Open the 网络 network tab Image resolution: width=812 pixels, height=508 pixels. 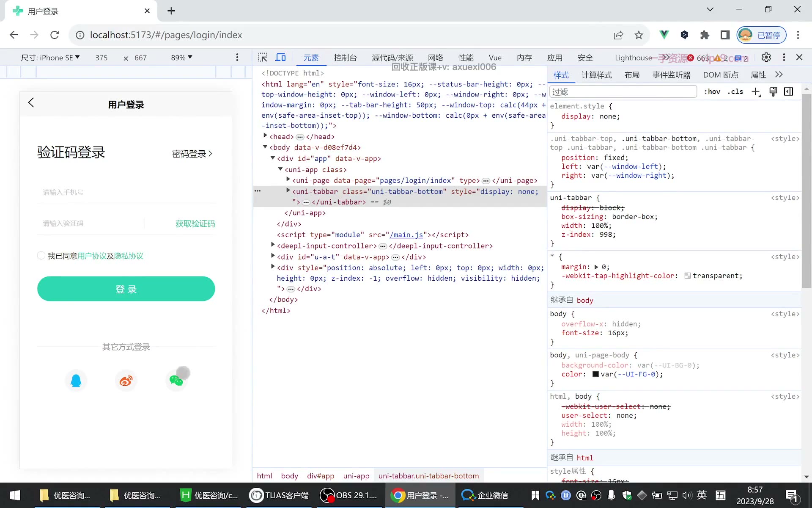pyautogui.click(x=436, y=58)
